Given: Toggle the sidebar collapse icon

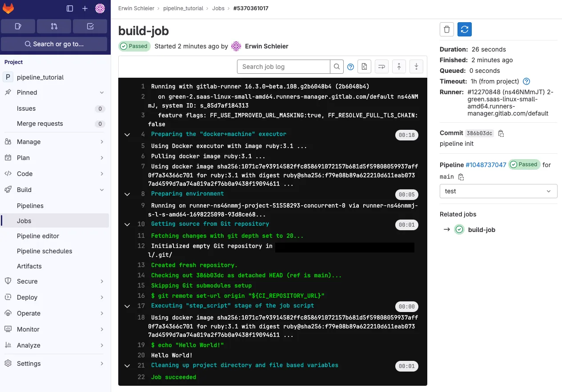Looking at the screenshot, I should coord(70,8).
